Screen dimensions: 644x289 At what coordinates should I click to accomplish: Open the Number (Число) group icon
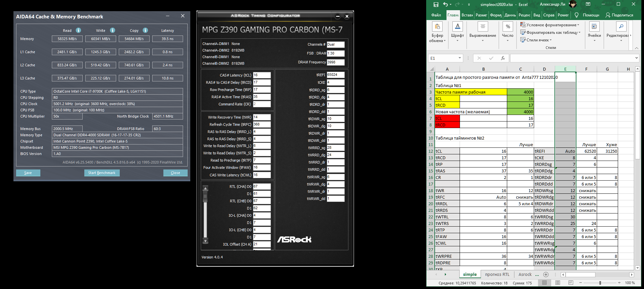coord(508,27)
